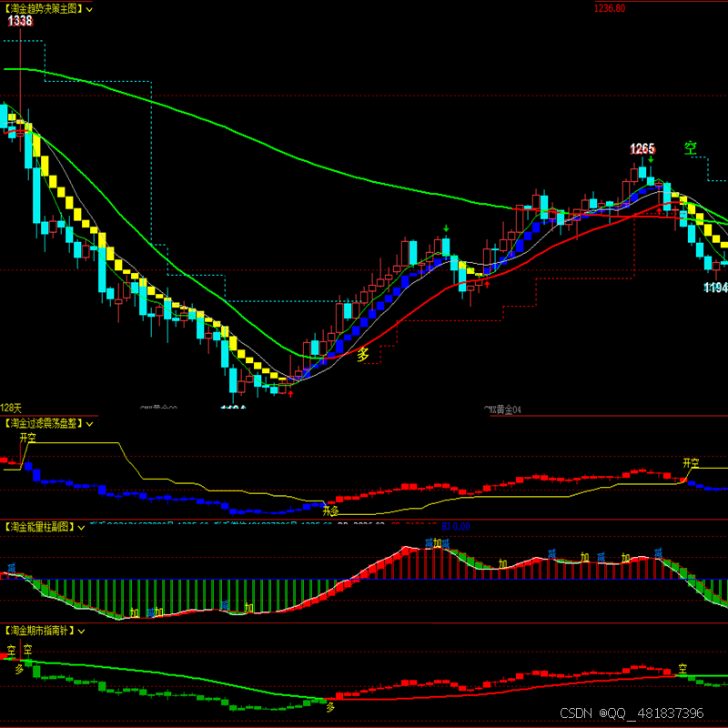
Task: Click the green down arrow below 1265
Action: click(651, 159)
